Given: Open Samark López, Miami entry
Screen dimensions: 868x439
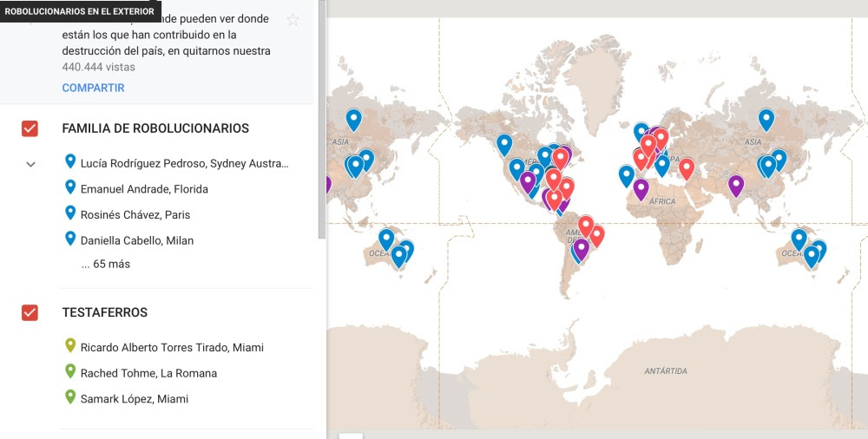Looking at the screenshot, I should (135, 398).
